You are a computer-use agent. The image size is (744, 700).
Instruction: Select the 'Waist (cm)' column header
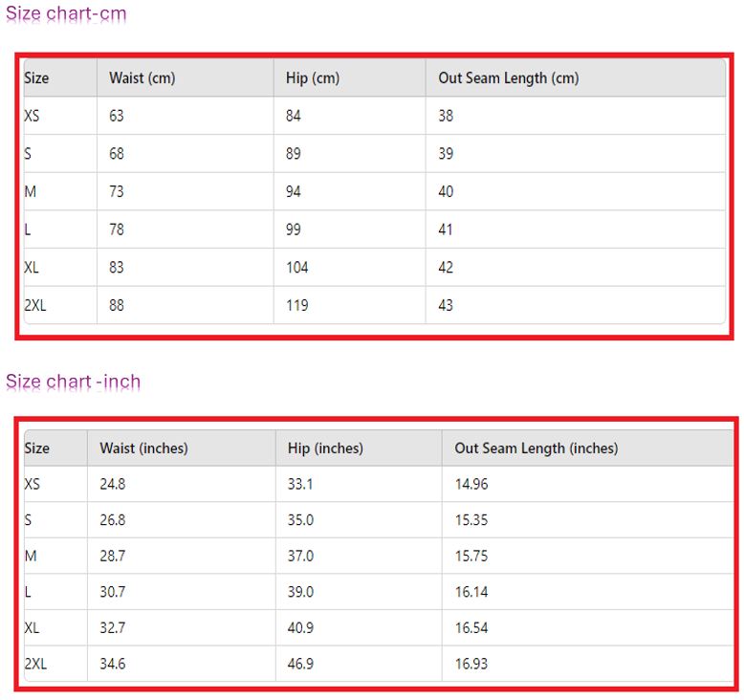click(x=142, y=78)
